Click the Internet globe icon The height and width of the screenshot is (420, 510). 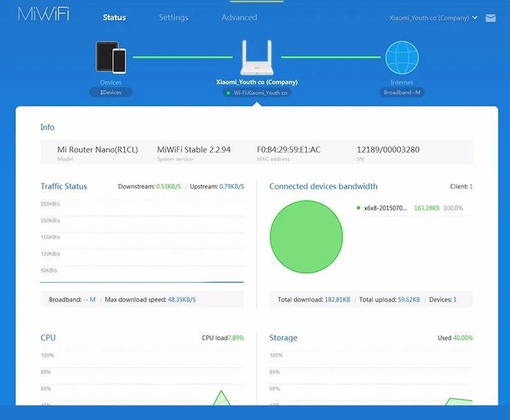402,57
